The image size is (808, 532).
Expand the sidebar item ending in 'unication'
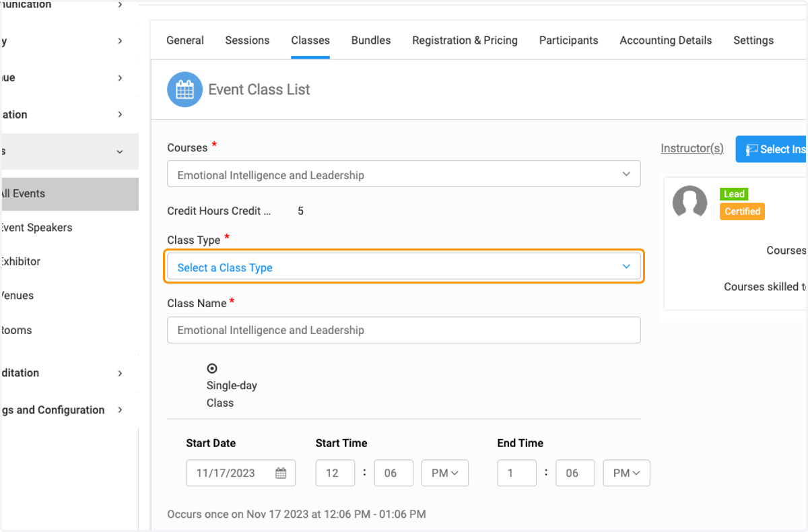pyautogui.click(x=69, y=5)
